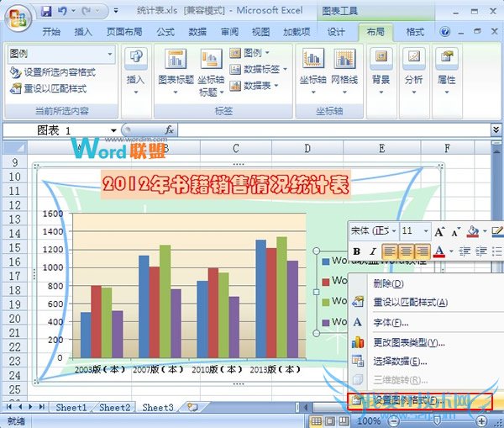Choose 更改图表类型(Y)... from context menu
This screenshot has height=428, width=504.
426,342
